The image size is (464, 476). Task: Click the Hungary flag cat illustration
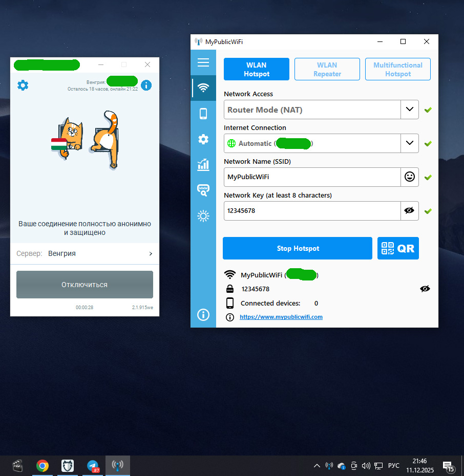click(68, 138)
